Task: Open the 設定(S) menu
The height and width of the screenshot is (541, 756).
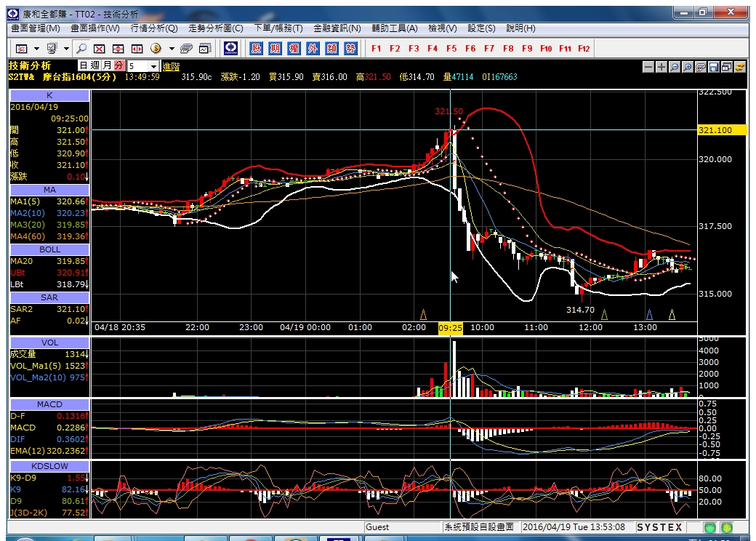Action: point(481,28)
